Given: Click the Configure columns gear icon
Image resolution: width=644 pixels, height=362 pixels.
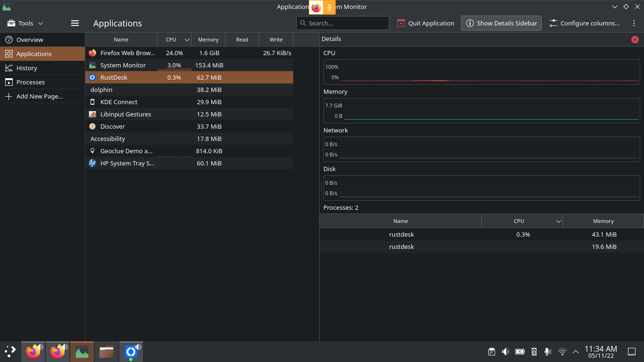Looking at the screenshot, I should coord(553,23).
